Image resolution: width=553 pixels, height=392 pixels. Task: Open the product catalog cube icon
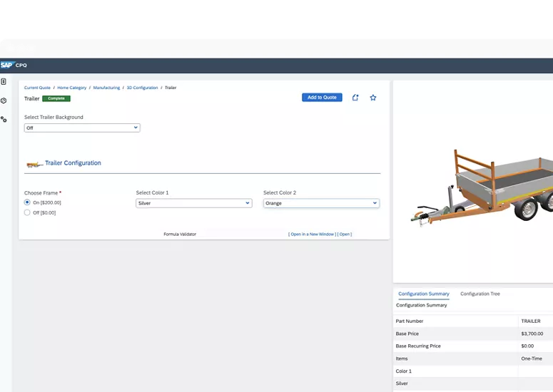[x=4, y=100]
